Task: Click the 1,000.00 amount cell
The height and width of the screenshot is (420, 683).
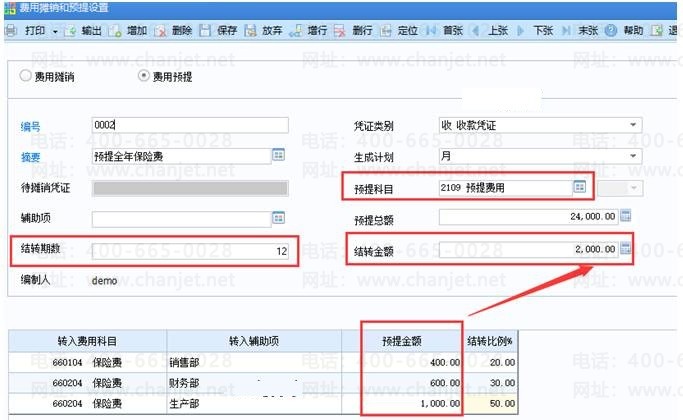Action: tap(402, 403)
